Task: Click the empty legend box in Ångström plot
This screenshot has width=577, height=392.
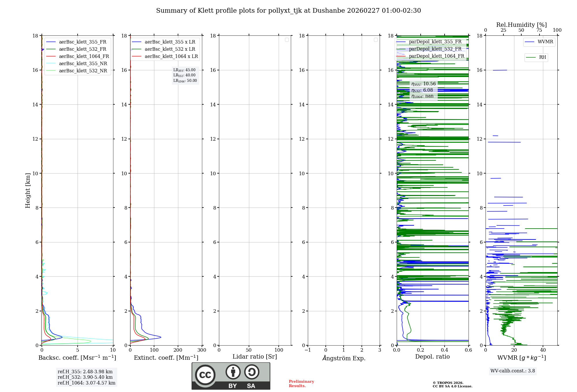Action: click(376, 40)
